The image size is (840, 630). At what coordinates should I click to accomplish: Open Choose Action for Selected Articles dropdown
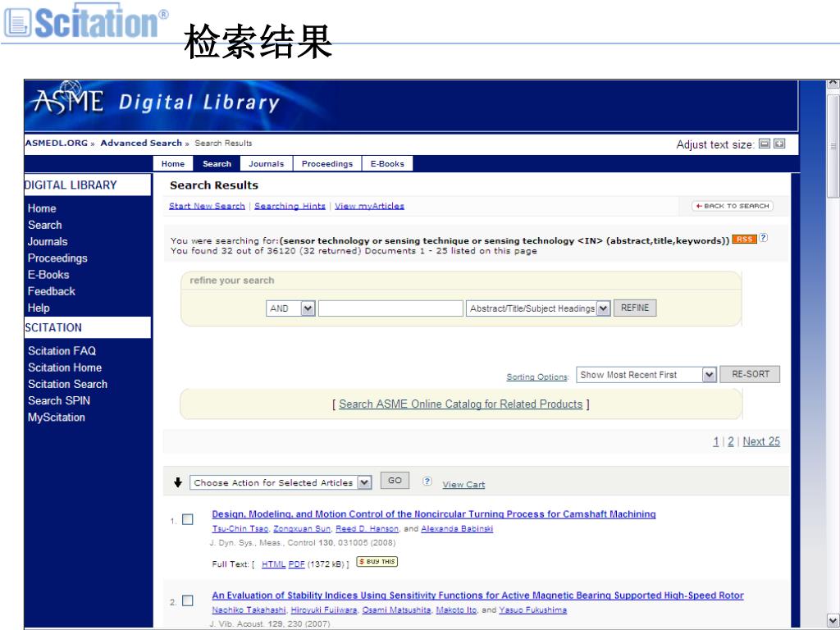point(281,482)
